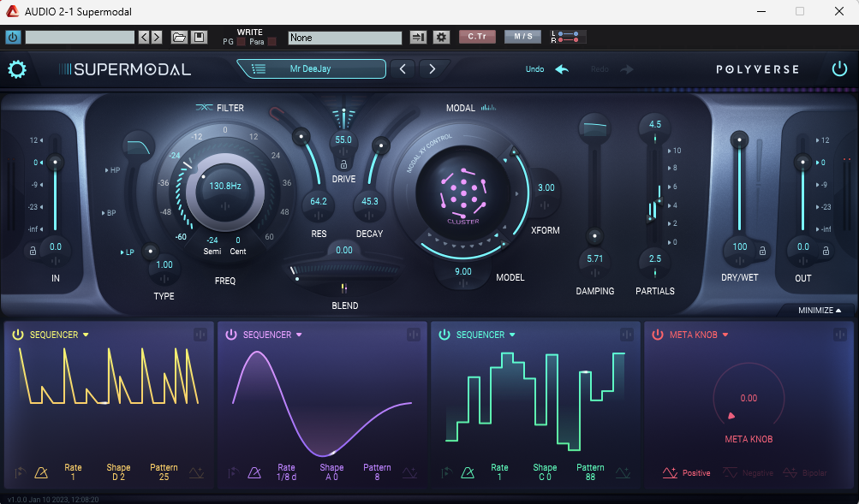Enable the WRITE Para checkbox
Viewport: 859px width, 504px height.
click(x=271, y=42)
